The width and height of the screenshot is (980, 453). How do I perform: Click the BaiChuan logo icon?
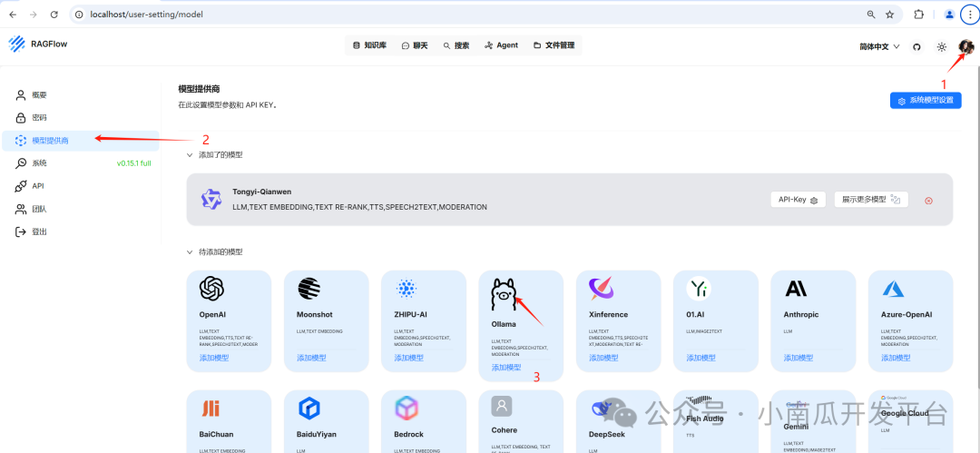click(x=211, y=409)
